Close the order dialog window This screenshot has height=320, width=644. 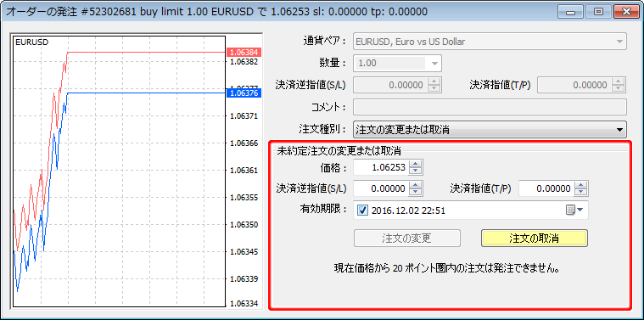click(x=626, y=12)
